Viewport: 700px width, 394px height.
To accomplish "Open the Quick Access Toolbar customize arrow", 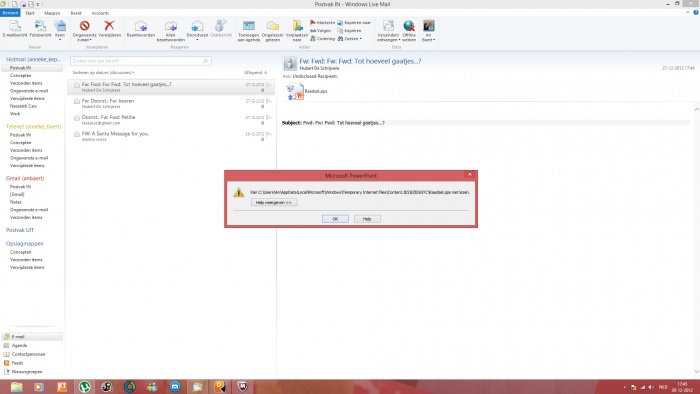I will [38, 4].
